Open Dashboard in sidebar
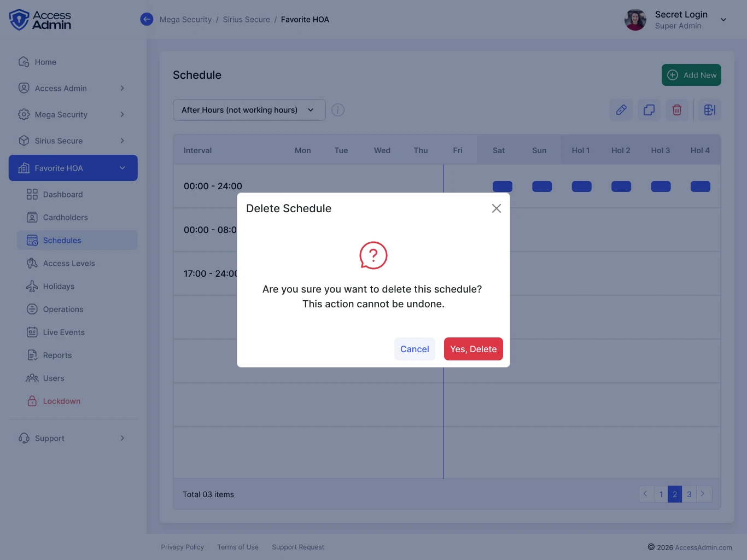This screenshot has width=747, height=560. (x=77, y=194)
